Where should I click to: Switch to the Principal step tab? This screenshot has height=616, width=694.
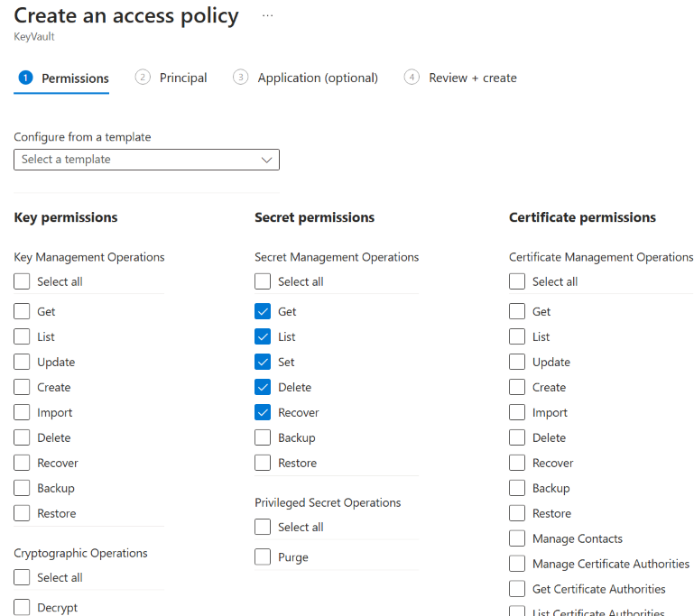(171, 78)
